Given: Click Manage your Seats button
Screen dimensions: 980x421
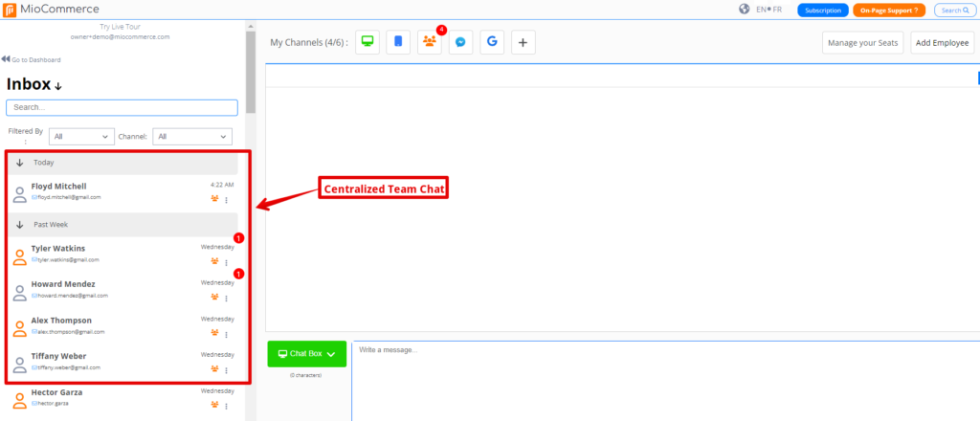Looking at the screenshot, I should coord(862,43).
